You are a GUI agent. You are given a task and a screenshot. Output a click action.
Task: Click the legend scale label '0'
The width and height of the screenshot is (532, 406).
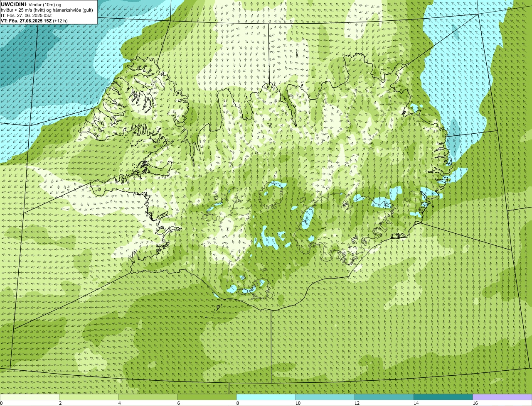click(2, 403)
